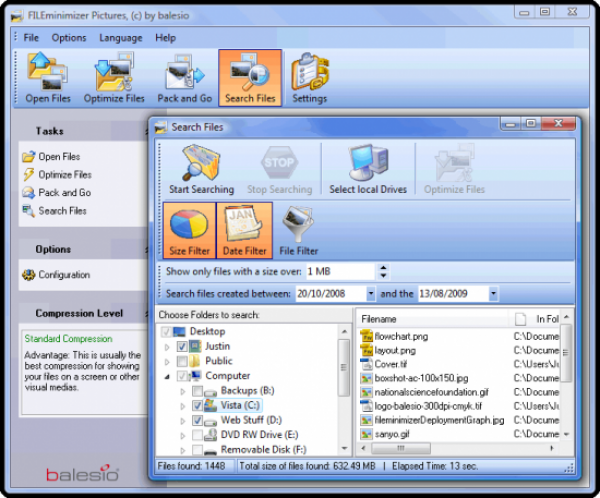This screenshot has height=498, width=600.
Task: Choose Search Files in Tasks panel
Action: [54, 211]
